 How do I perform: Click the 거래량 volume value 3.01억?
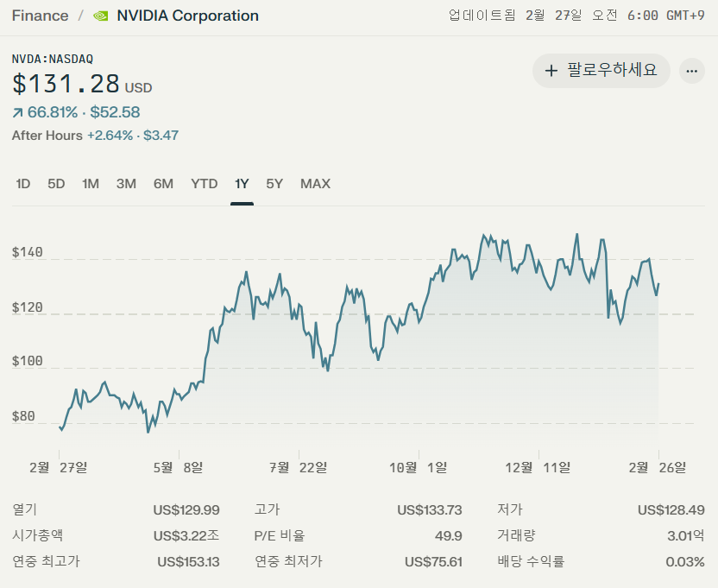[x=686, y=535]
